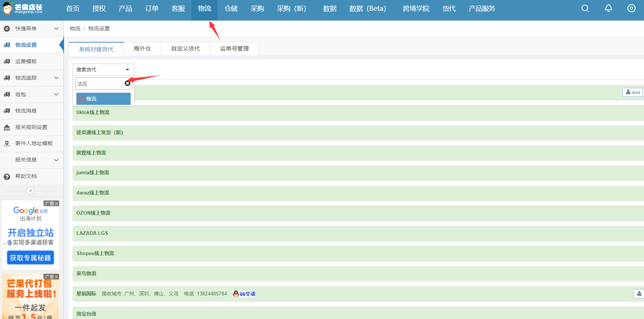Open the 跨境学院 top menu
Screen dimensions: 644x319
coord(416,8)
